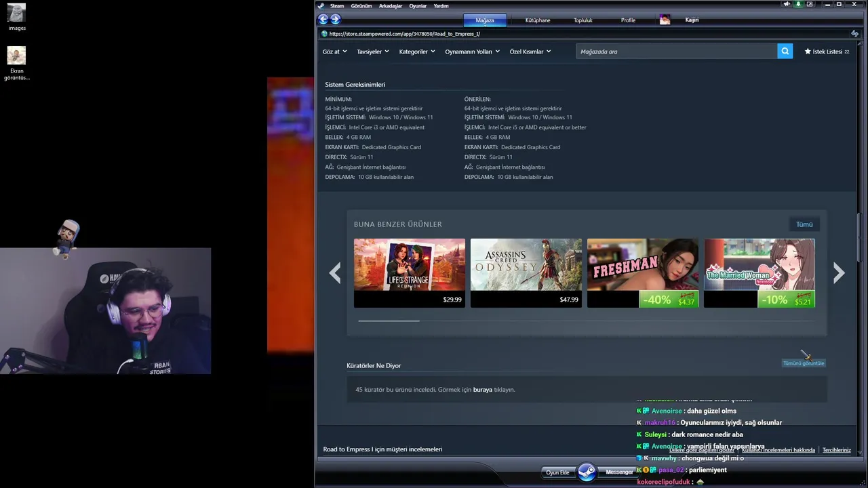Click the Big Picture mode icon in the title bar
This screenshot has width=868, height=488.
coord(810,4)
